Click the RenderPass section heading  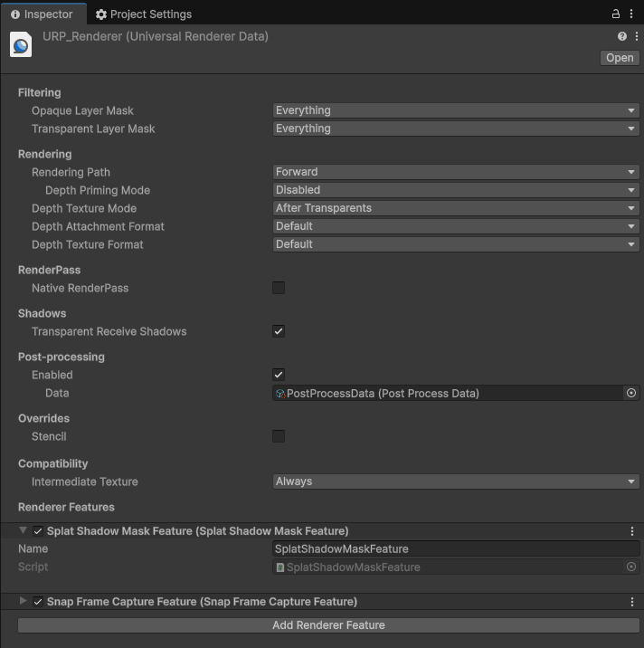point(50,270)
